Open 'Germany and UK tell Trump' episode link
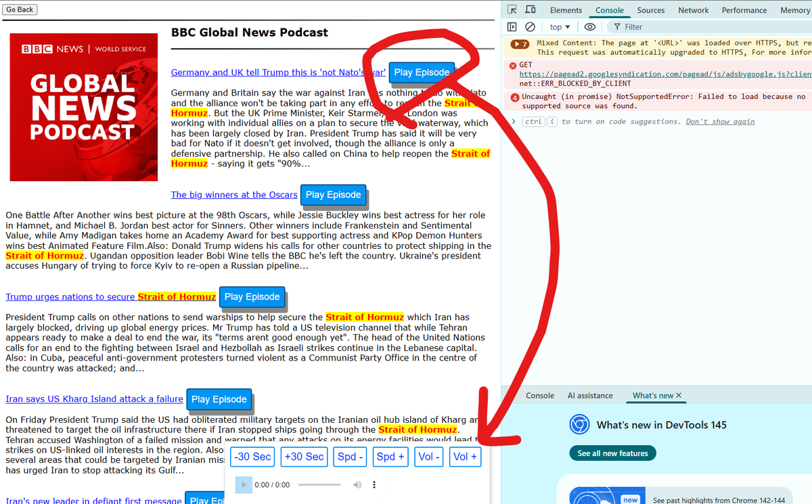 point(278,72)
